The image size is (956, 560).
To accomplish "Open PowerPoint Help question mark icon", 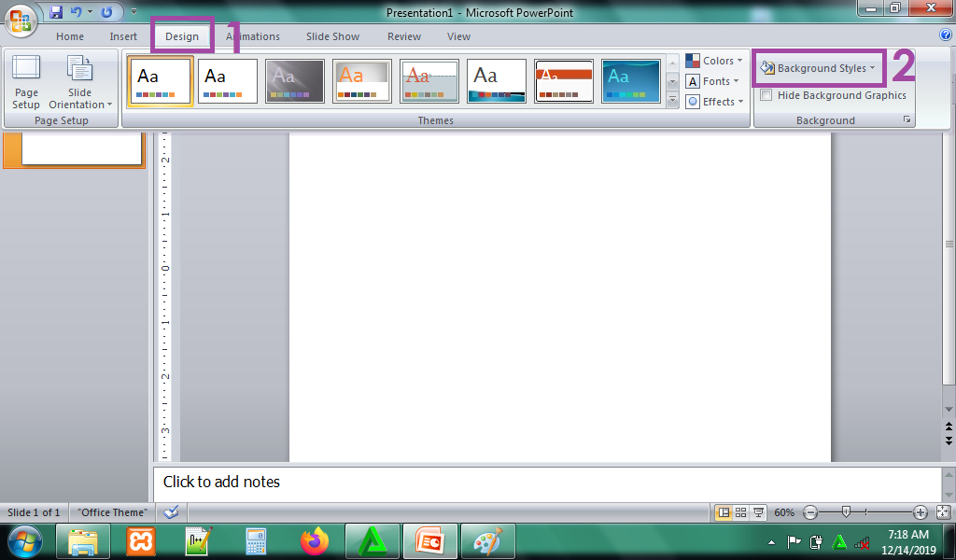I will pyautogui.click(x=945, y=35).
